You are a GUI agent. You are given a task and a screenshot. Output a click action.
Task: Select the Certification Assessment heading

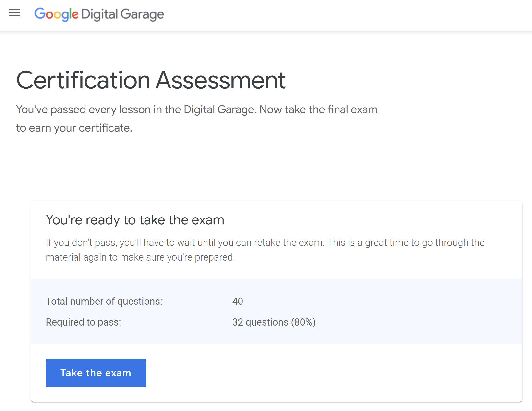151,80
